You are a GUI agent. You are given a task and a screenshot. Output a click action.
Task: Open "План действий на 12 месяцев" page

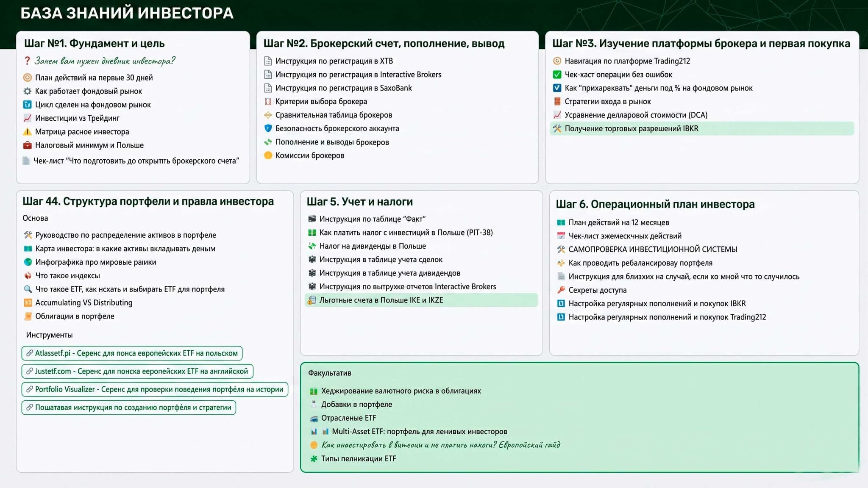click(x=619, y=222)
